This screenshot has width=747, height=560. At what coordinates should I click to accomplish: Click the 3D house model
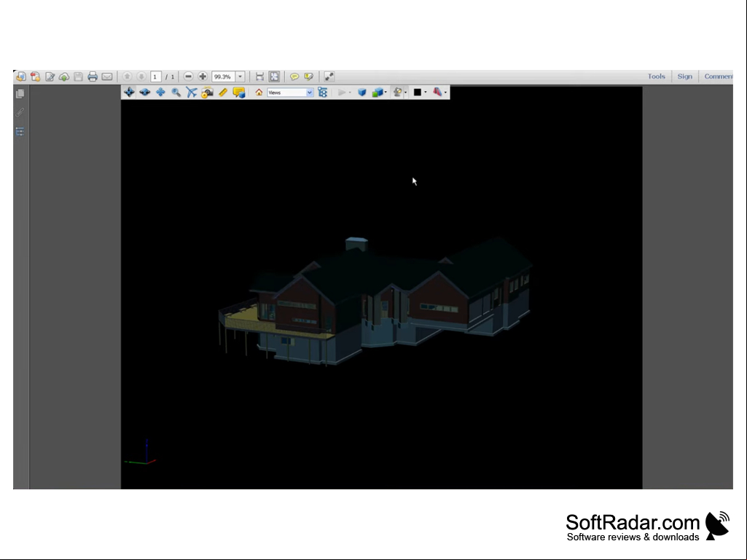375,302
